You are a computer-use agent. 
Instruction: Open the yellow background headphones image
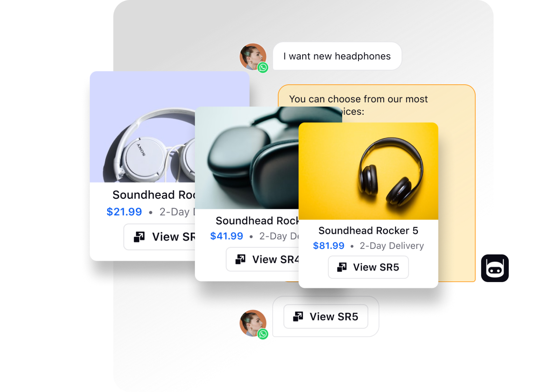pos(368,171)
